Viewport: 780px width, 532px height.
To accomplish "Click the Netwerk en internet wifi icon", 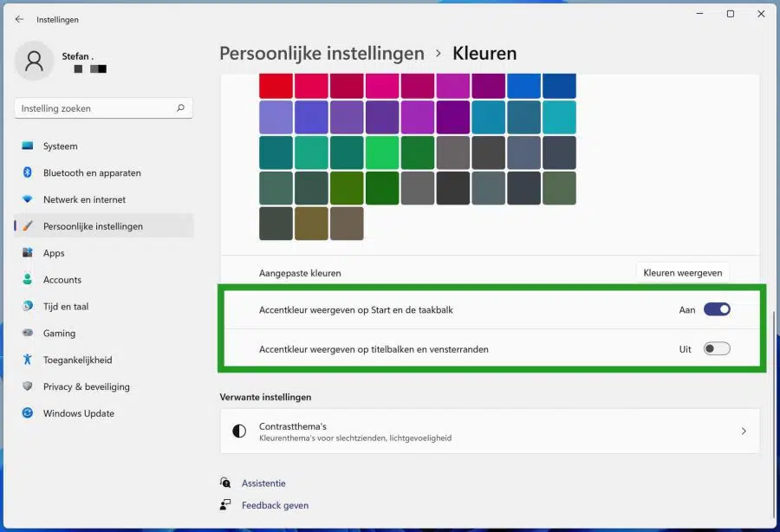I will [28, 199].
